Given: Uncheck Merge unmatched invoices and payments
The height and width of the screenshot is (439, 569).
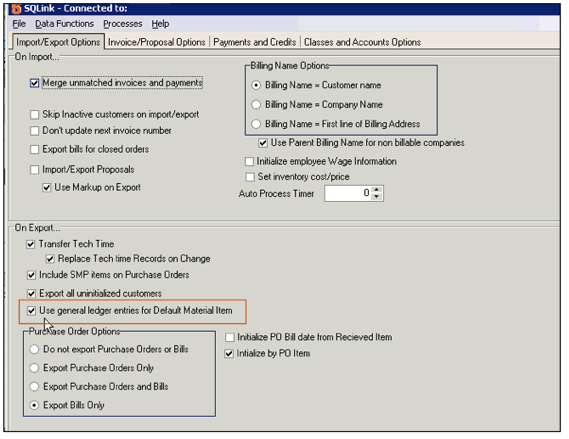Looking at the screenshot, I should point(34,83).
